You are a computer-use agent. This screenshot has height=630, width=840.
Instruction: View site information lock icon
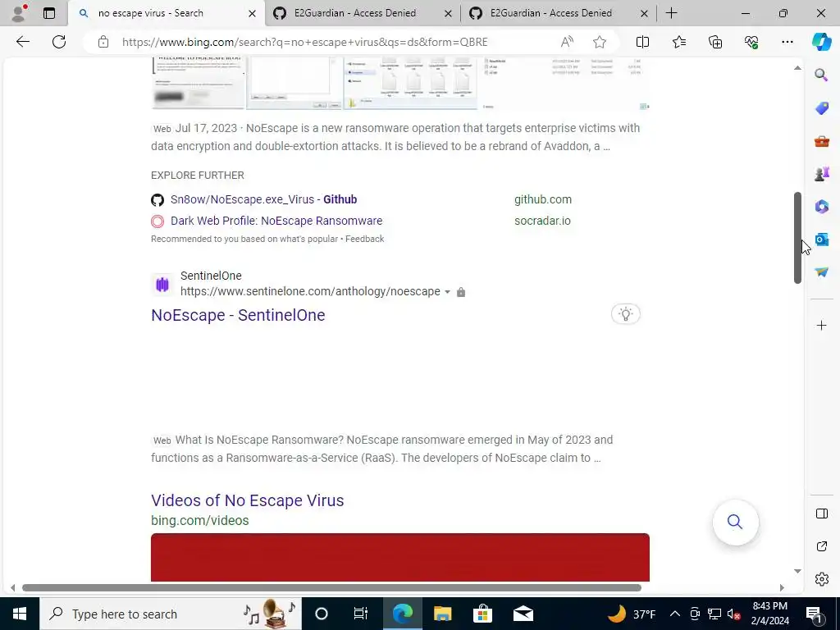click(x=103, y=42)
